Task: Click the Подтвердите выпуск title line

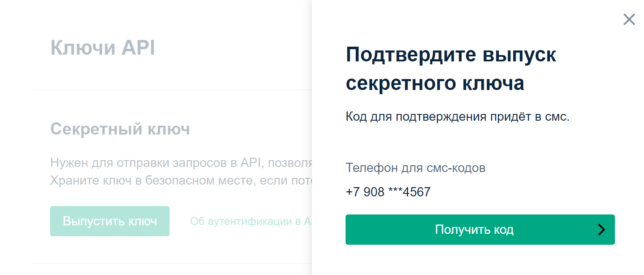Action: (x=451, y=55)
